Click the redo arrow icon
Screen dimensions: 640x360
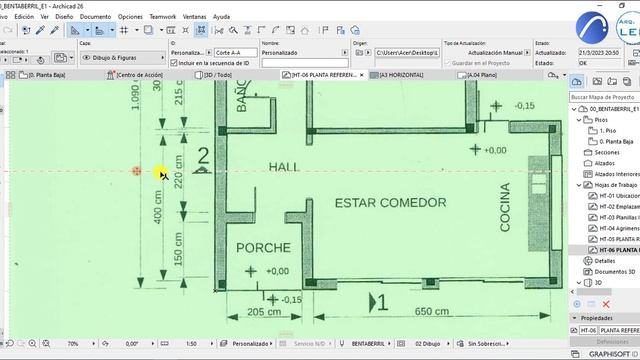tap(8, 30)
